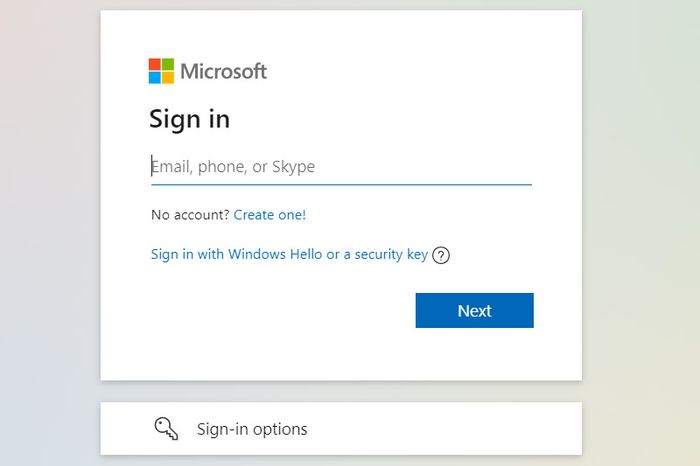Click the yellow square of Microsoft logo
Viewport: 700px width, 466px height.
(x=168, y=78)
